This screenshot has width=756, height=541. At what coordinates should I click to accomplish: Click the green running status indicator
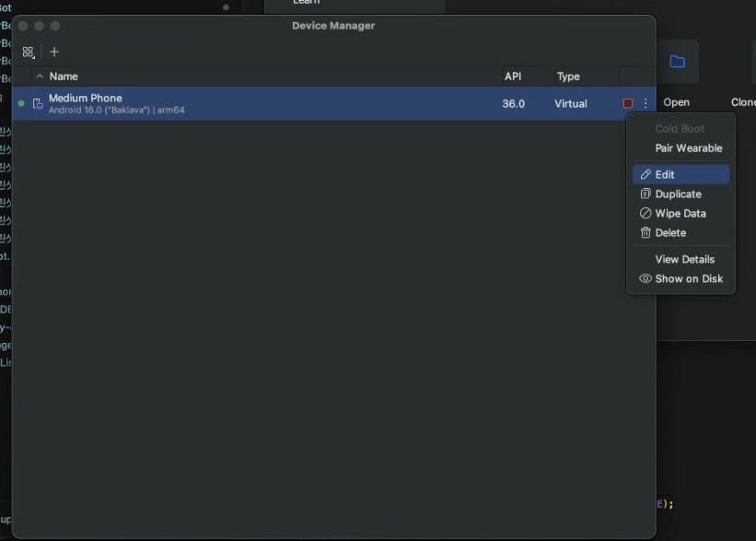(x=21, y=103)
